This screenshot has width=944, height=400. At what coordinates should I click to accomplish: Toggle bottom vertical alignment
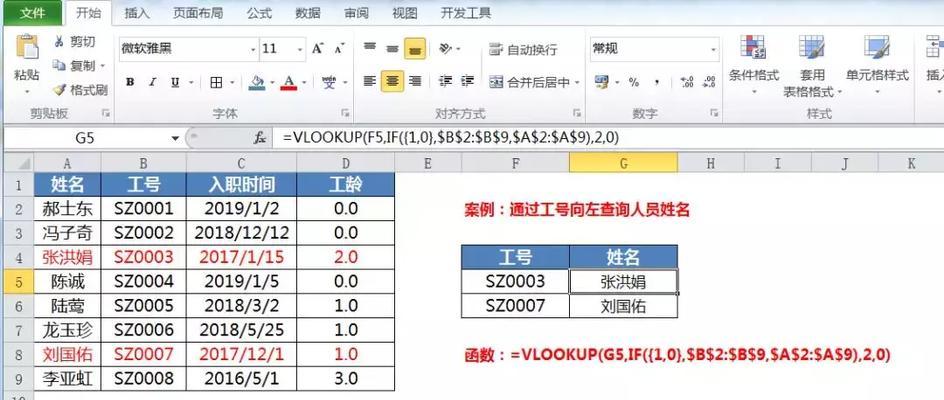tap(415, 48)
